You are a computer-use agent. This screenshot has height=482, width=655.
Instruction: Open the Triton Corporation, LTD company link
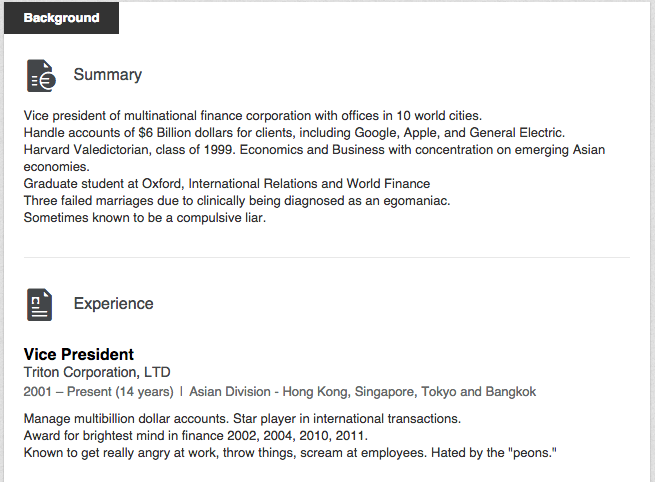[x=97, y=372]
